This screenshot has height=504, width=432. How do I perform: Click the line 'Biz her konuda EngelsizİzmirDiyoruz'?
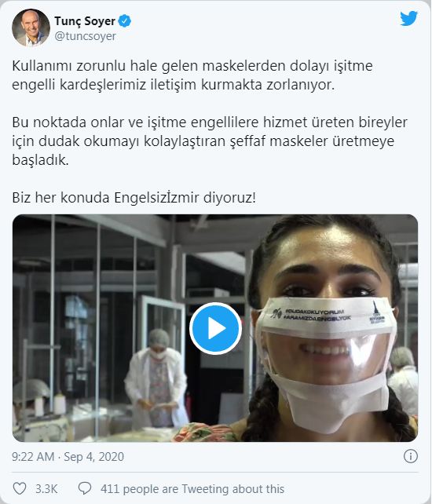tap(134, 197)
